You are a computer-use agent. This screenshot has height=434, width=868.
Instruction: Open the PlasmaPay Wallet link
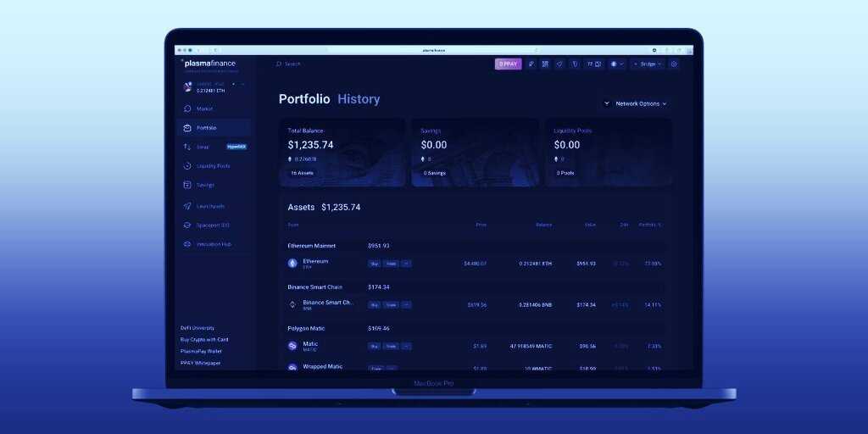[201, 352]
